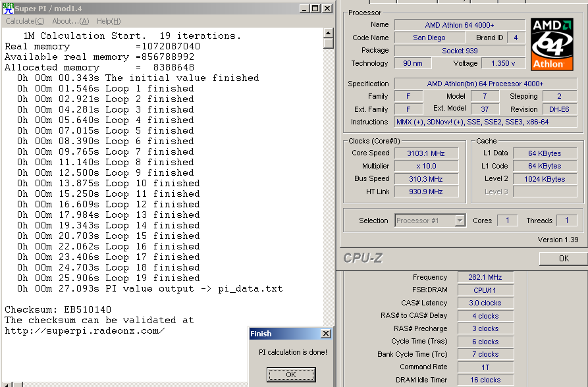Image resolution: width=588 pixels, height=387 pixels.
Task: Click the L1 Data value '64 KBytes'
Action: 545,153
